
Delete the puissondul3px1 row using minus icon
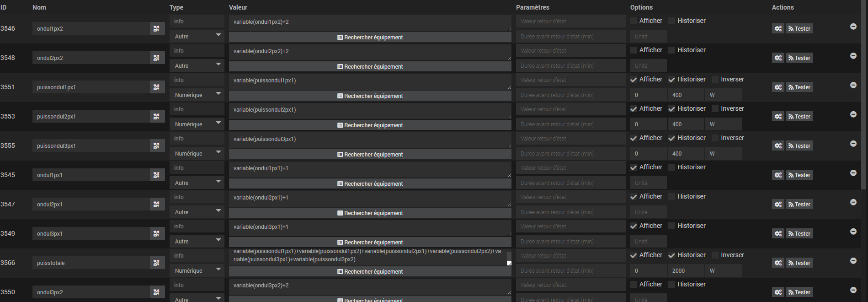tap(853, 144)
